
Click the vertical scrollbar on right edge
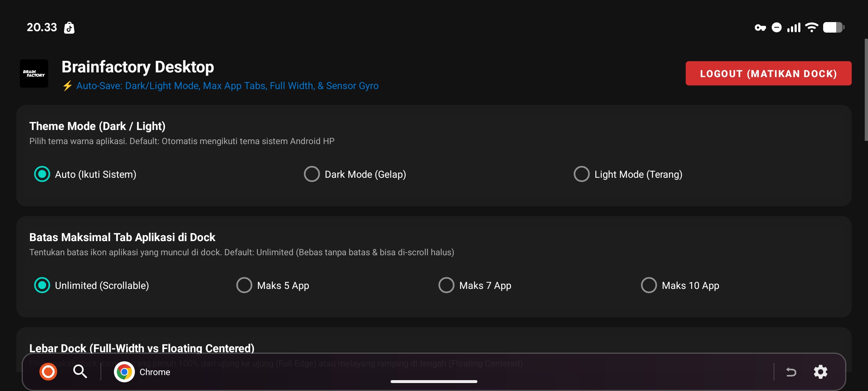[x=866, y=90]
